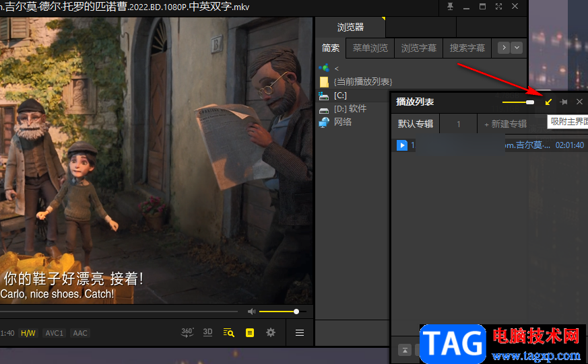The image size is (588, 364).
Task: Open the 搜索字幕 tab
Action: tap(467, 48)
